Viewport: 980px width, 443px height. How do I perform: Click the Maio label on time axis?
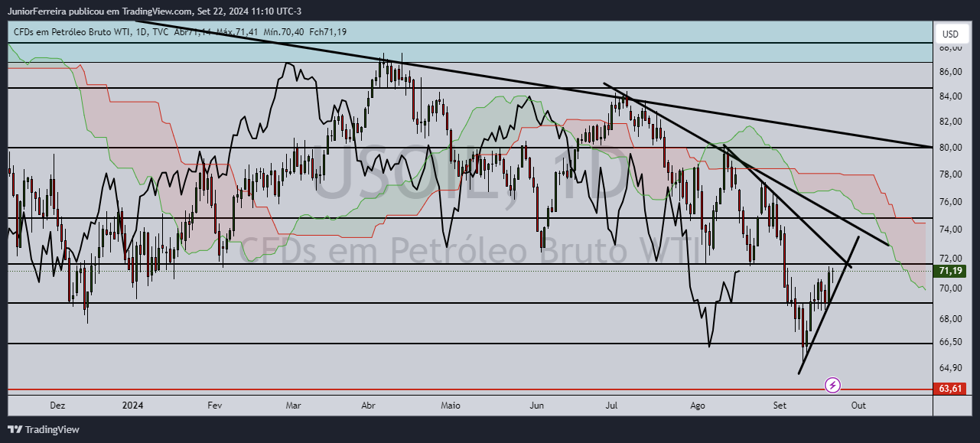(451, 406)
